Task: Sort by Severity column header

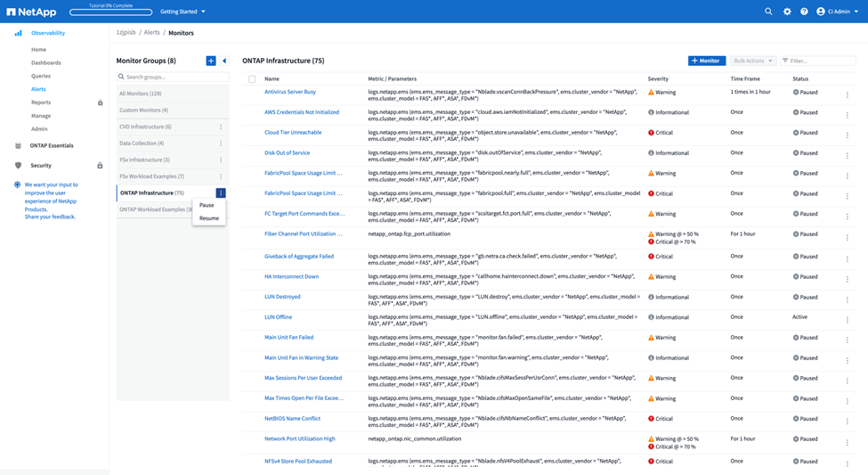Action: coord(658,79)
